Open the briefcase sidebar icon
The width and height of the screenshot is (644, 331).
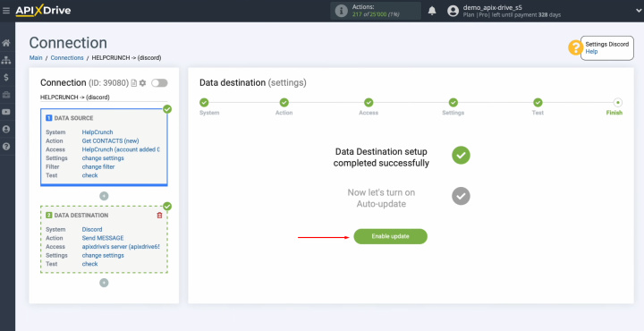click(6, 95)
